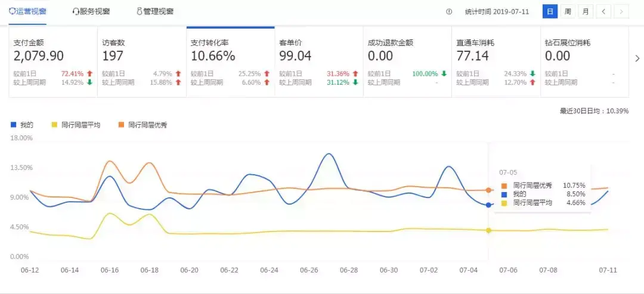Click the info icon beside 统计时间
This screenshot has width=644, height=294.
click(449, 11)
